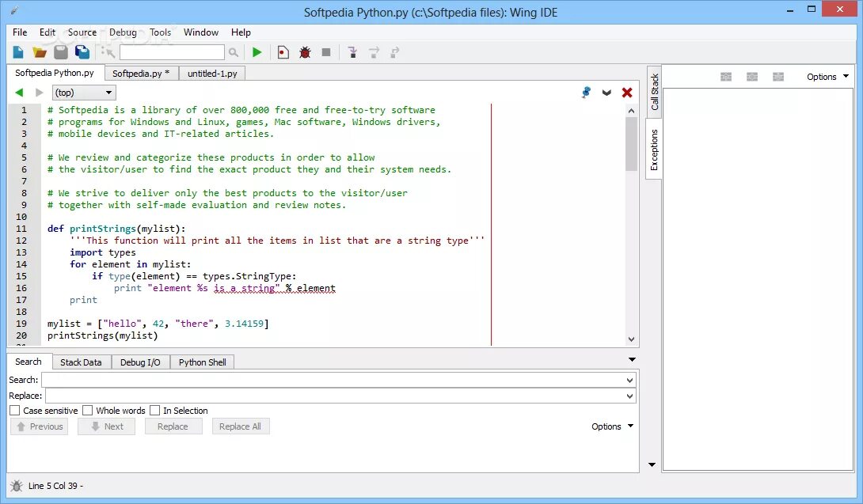The height and width of the screenshot is (504, 863).
Task: Click the editor scroll down arrow
Action: pyautogui.click(x=631, y=339)
